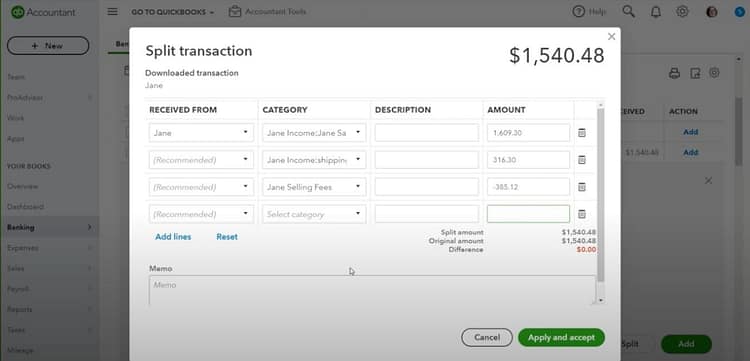Screen dimensions: 750x361
Task: Close the Split transaction dialog
Action: tap(611, 37)
